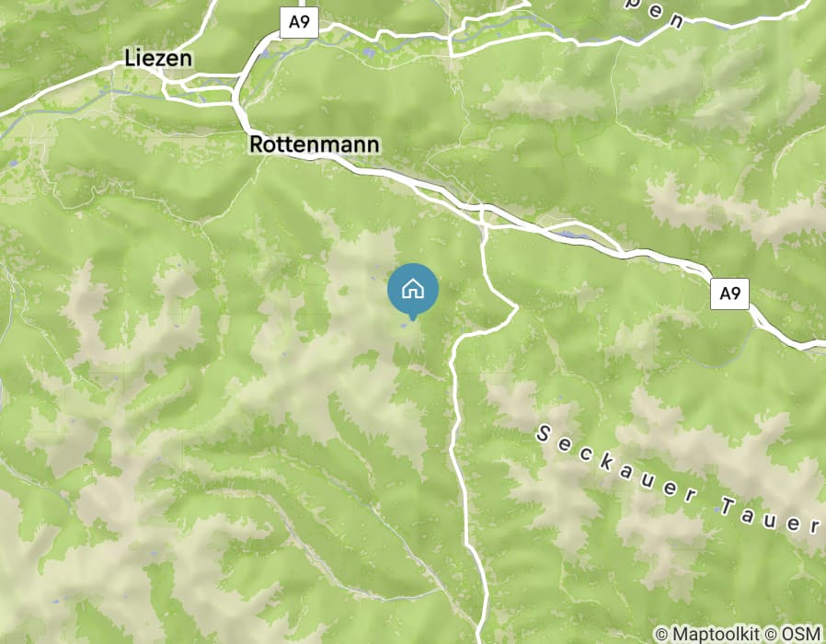826x644 pixels.
Task: Click the small pond left of the northern A9 shield
Action: click(264, 53)
